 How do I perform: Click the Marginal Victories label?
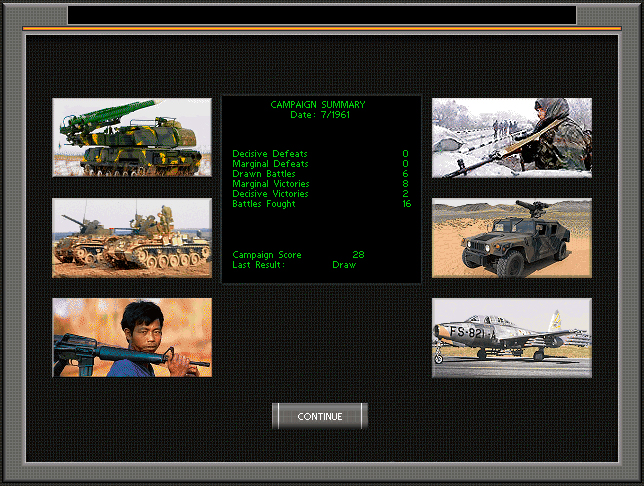[x=271, y=184]
